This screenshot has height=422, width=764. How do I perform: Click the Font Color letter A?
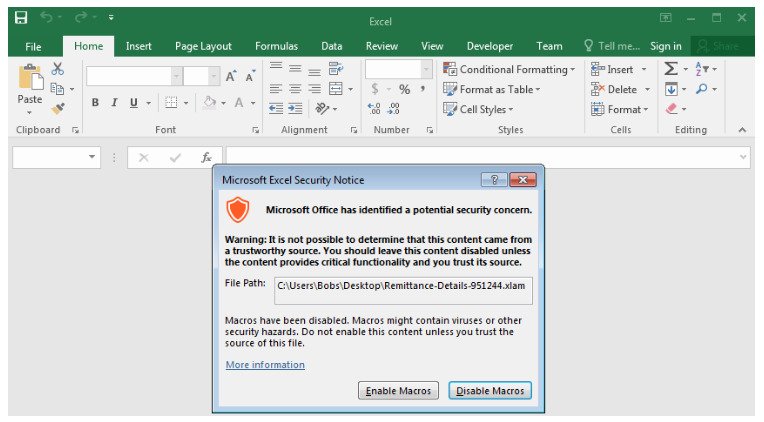[x=239, y=103]
